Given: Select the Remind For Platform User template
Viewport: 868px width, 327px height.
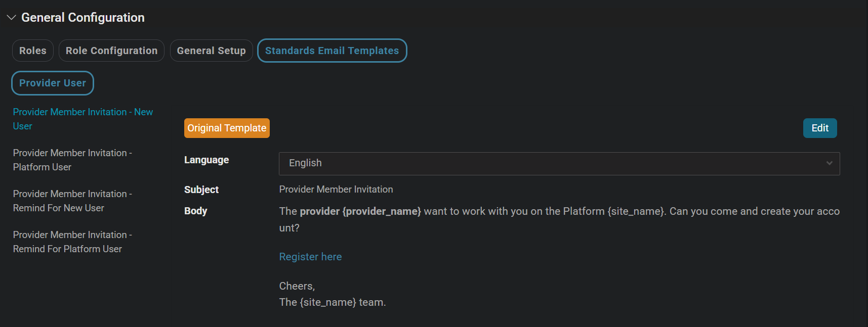Looking at the screenshot, I should [x=72, y=242].
